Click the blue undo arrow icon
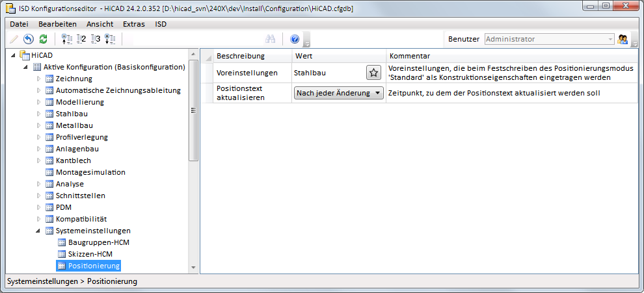 coord(29,39)
